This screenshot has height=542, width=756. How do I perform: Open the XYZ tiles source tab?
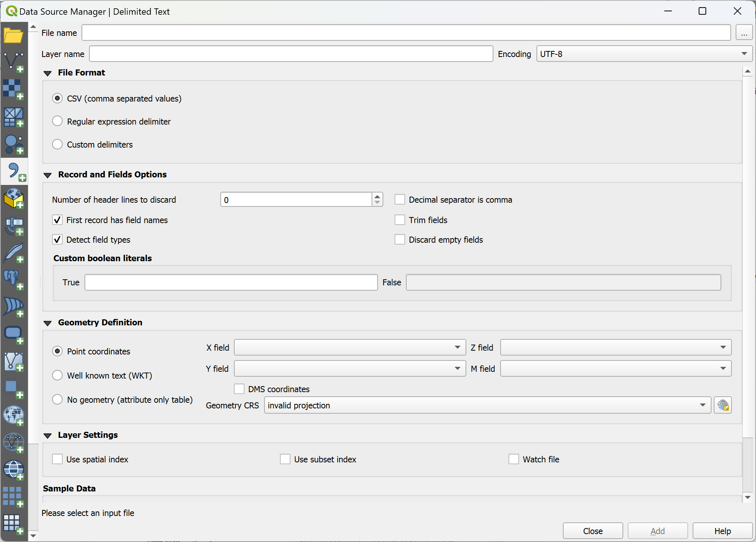[14, 497]
